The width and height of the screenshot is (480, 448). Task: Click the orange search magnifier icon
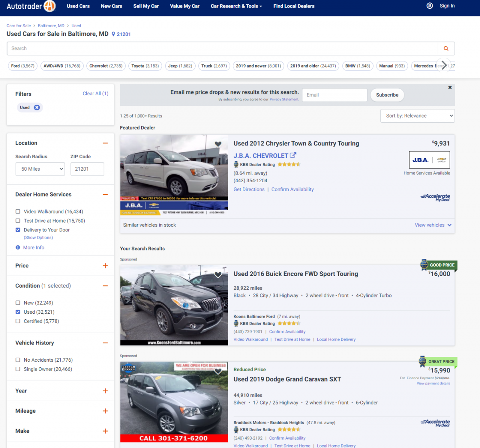pos(446,48)
